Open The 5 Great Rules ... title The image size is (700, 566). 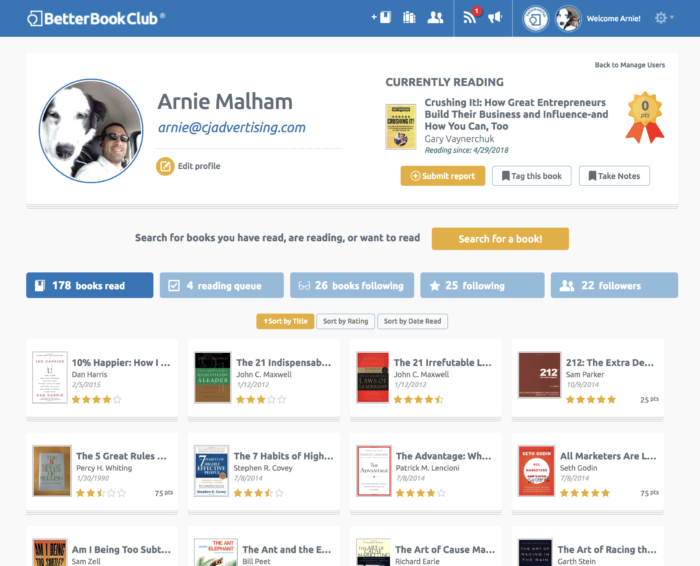point(121,456)
